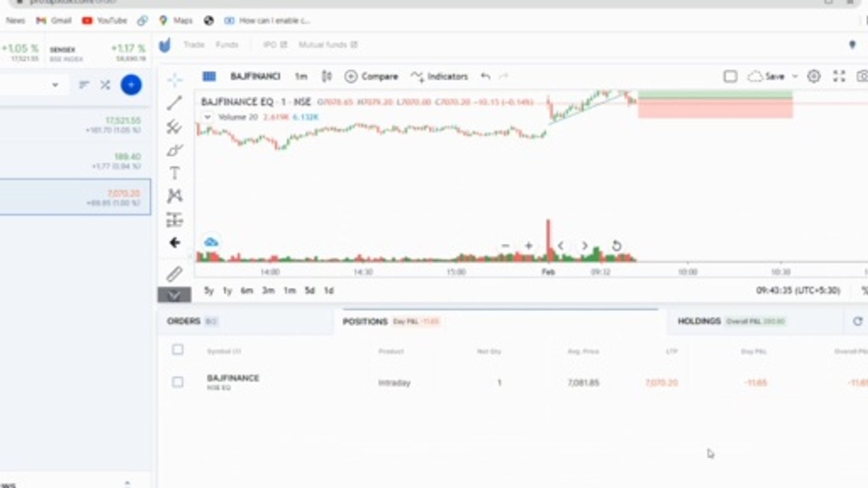The width and height of the screenshot is (868, 488).
Task: Select the ruler measure tool
Action: tap(174, 274)
